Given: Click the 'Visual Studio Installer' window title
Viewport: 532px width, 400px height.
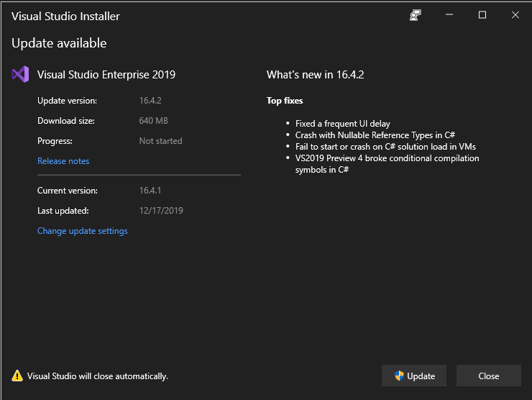Looking at the screenshot, I should 65,17.
